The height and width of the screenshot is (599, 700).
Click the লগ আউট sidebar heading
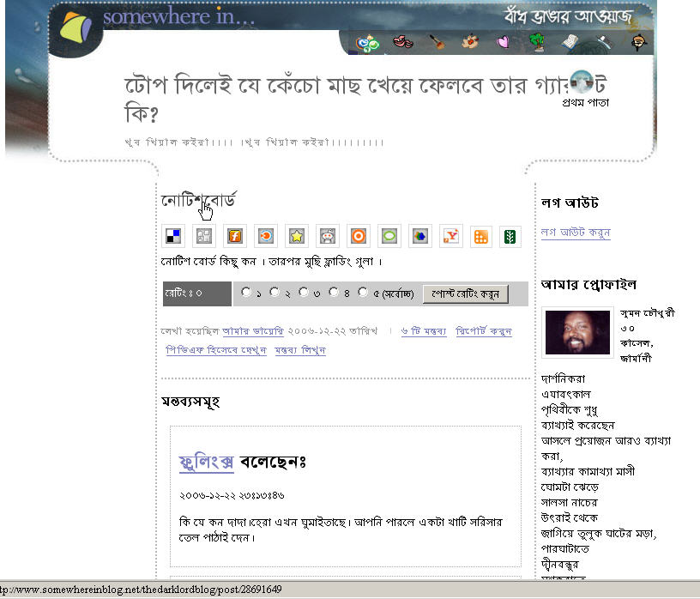(x=570, y=203)
